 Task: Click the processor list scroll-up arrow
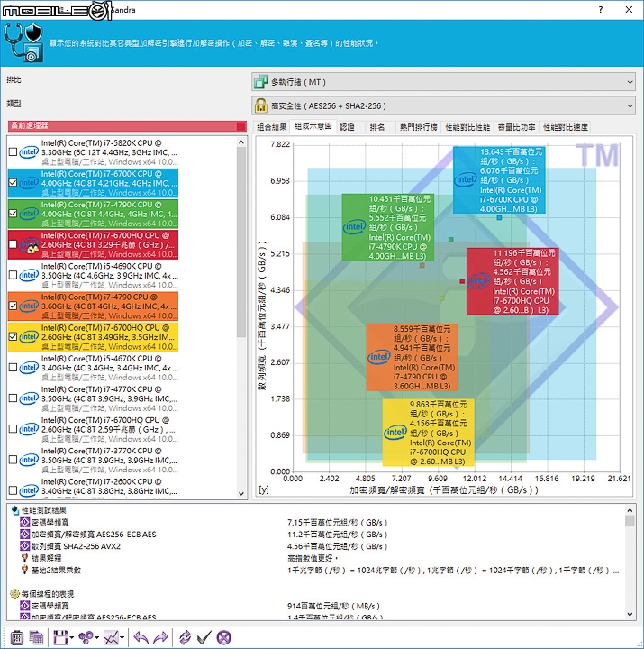(x=241, y=142)
